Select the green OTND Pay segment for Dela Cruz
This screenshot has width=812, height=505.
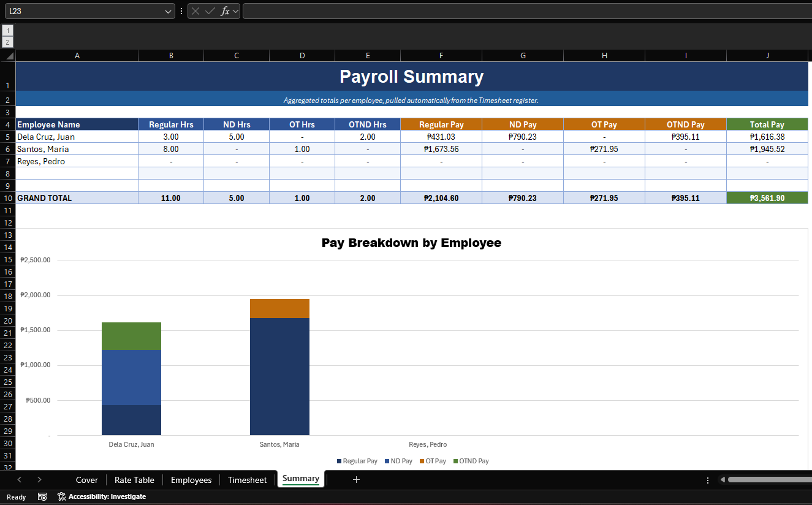click(x=131, y=336)
